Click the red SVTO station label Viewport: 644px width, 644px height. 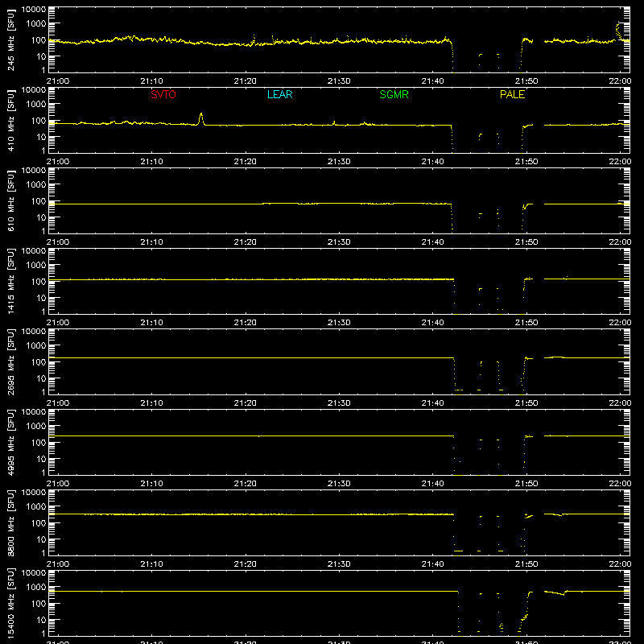163,94
